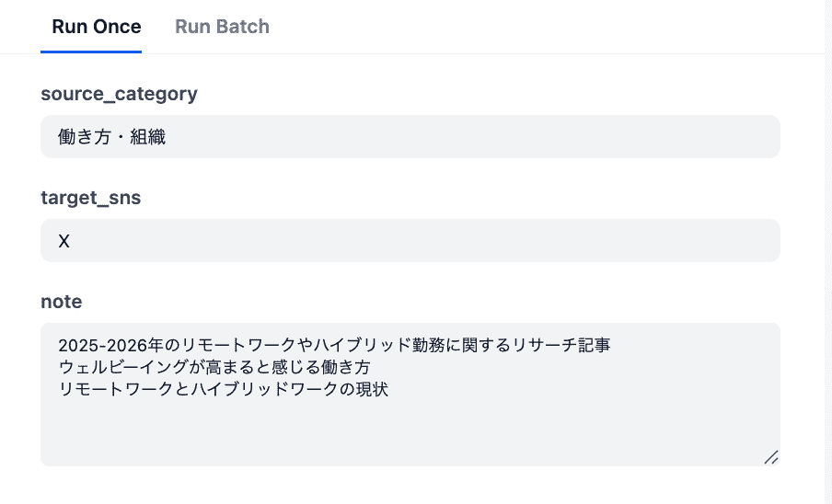Click the note line starting with ウェルビーイング
The width and height of the screenshot is (832, 504).
(x=214, y=367)
